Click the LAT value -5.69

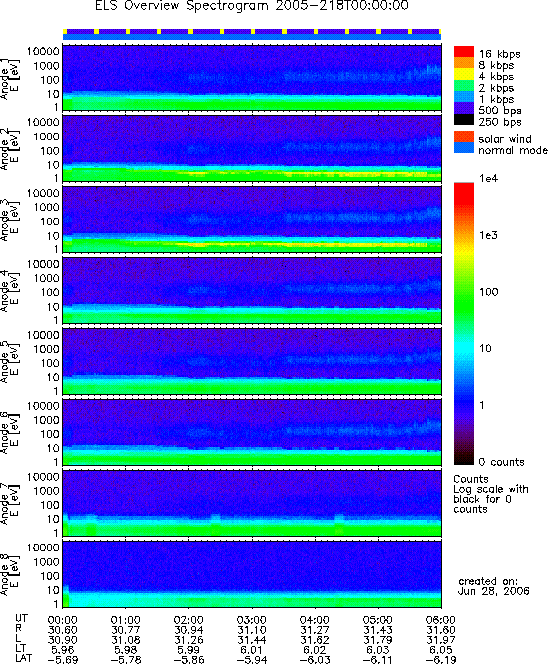pyautogui.click(x=63, y=659)
